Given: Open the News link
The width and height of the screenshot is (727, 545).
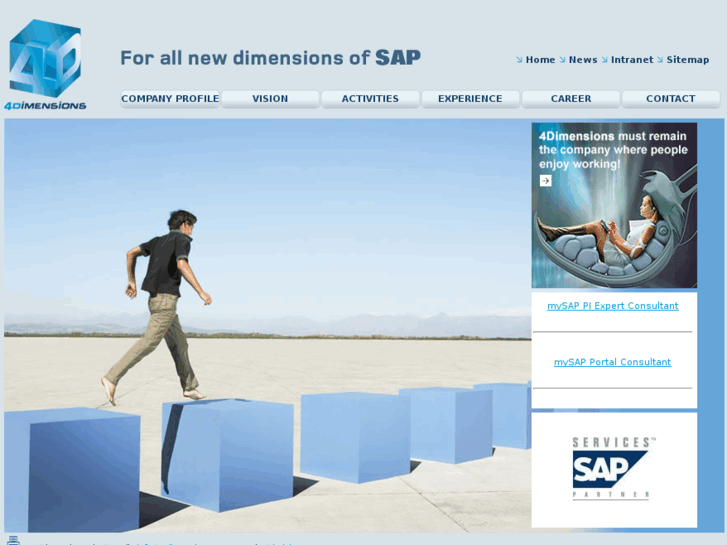Looking at the screenshot, I should 583,60.
